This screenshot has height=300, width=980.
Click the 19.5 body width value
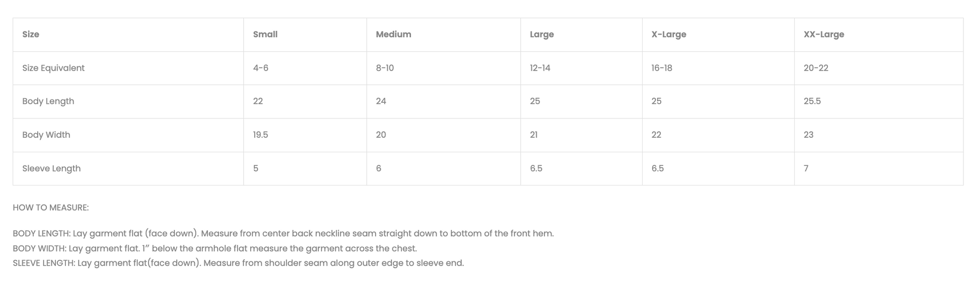coord(260,135)
